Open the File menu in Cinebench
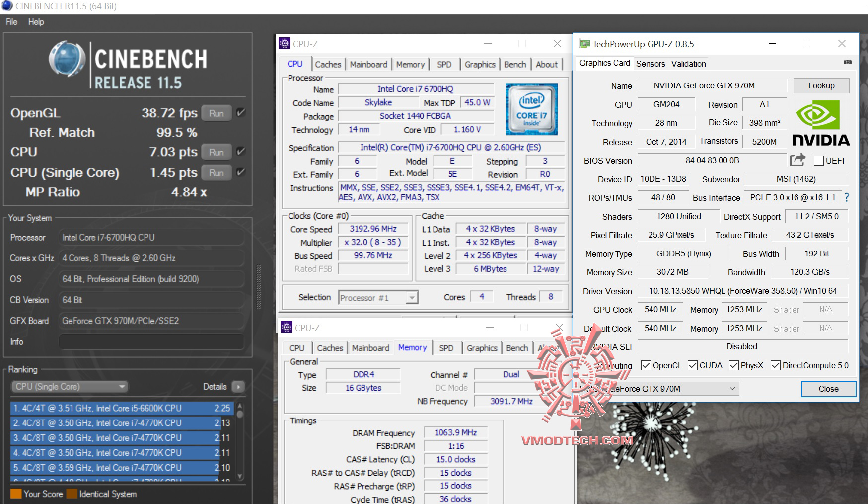Image resolution: width=868 pixels, height=504 pixels. tap(11, 22)
